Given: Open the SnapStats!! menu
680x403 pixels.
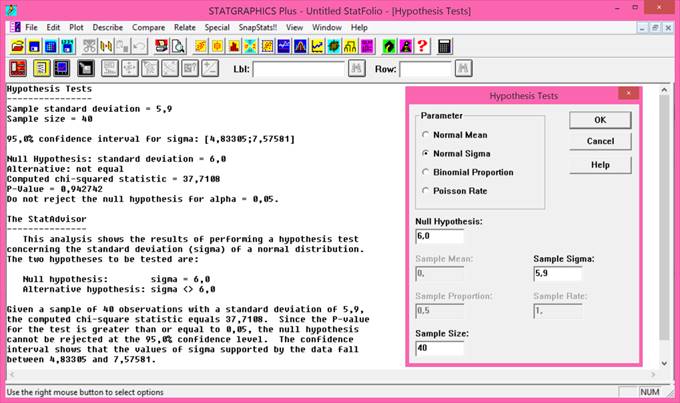Looking at the screenshot, I should pos(258,27).
